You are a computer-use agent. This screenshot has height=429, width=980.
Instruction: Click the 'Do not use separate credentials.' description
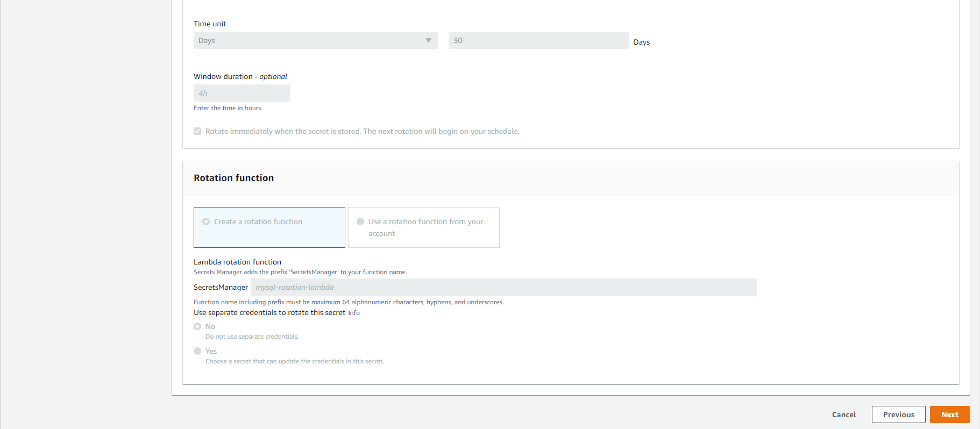coord(252,337)
